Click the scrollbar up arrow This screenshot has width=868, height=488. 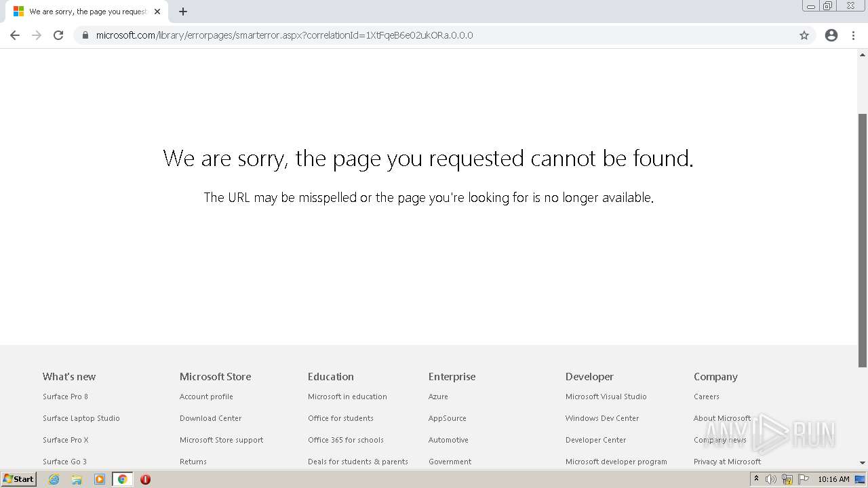pos(863,54)
